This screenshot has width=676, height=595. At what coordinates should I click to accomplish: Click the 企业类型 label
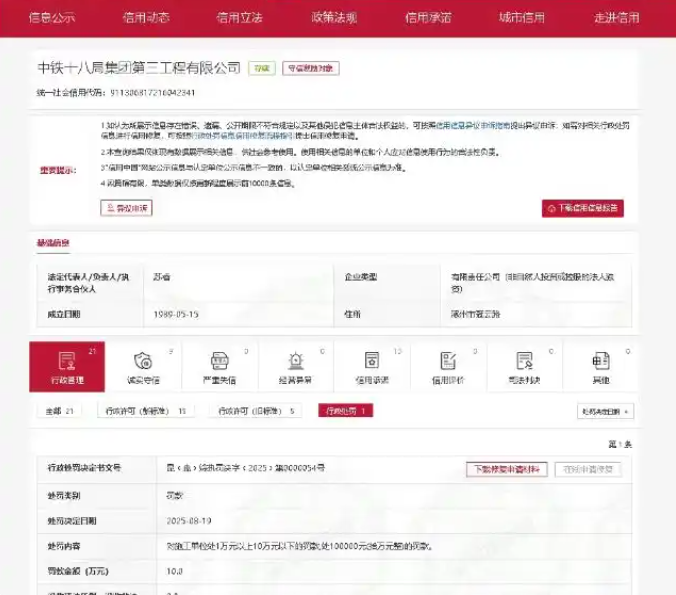361,277
